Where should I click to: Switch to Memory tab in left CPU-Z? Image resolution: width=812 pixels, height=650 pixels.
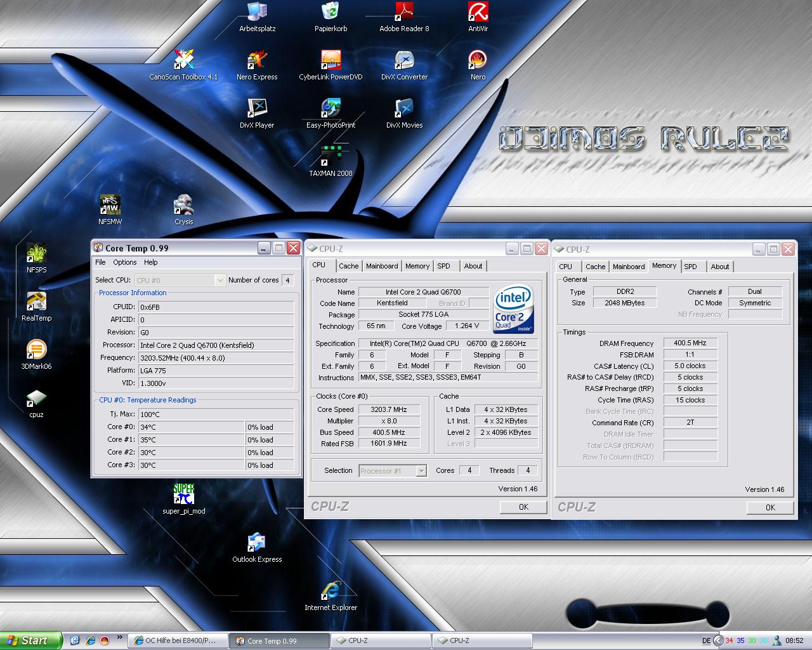pyautogui.click(x=417, y=266)
